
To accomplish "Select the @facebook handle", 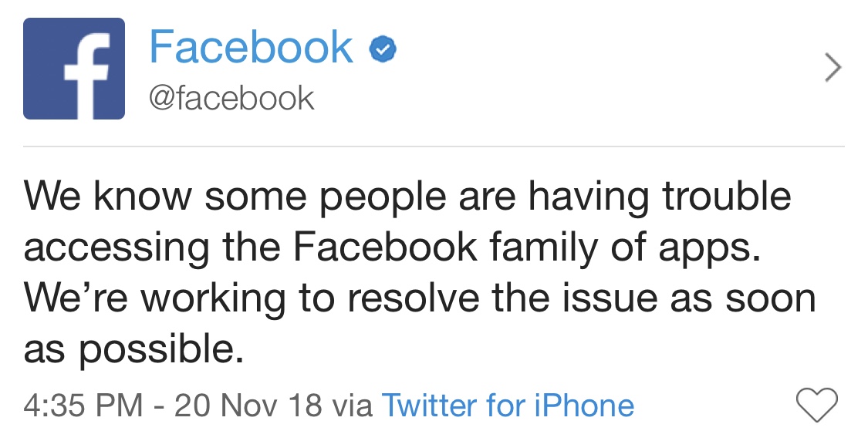I will coord(231,99).
